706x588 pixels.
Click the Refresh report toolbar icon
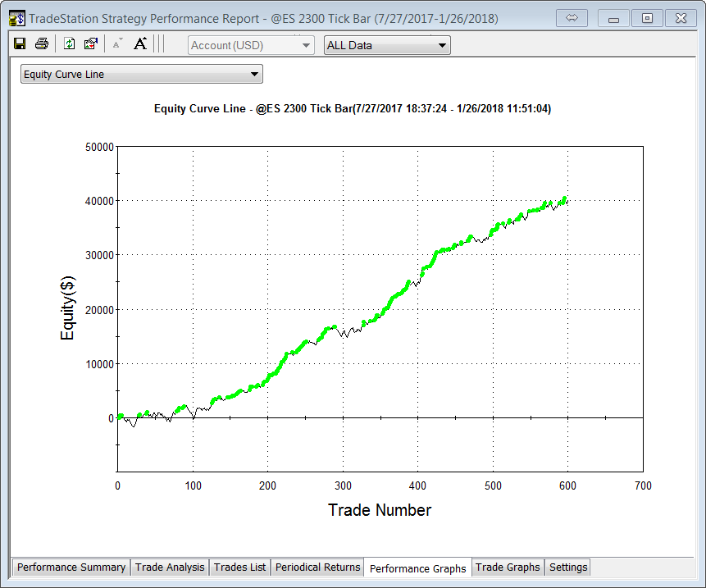(x=70, y=44)
